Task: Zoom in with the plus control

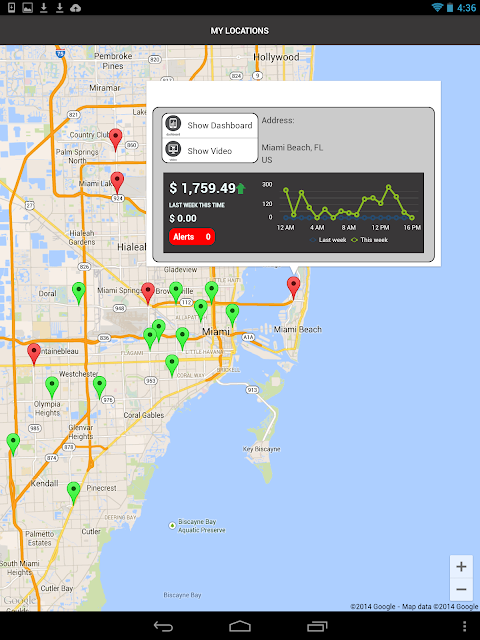Action: tap(461, 567)
